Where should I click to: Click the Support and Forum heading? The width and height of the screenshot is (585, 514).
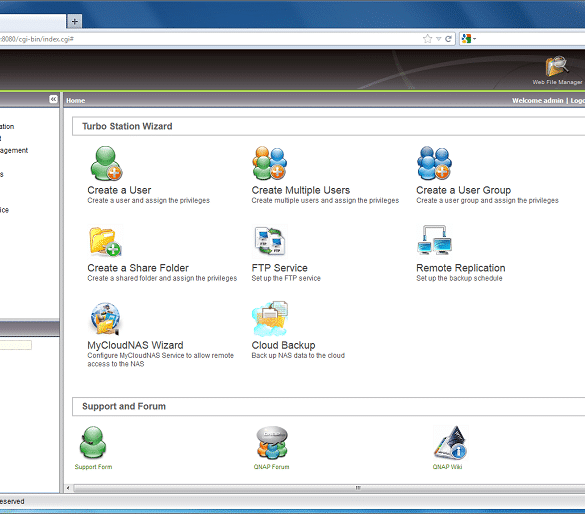point(124,406)
